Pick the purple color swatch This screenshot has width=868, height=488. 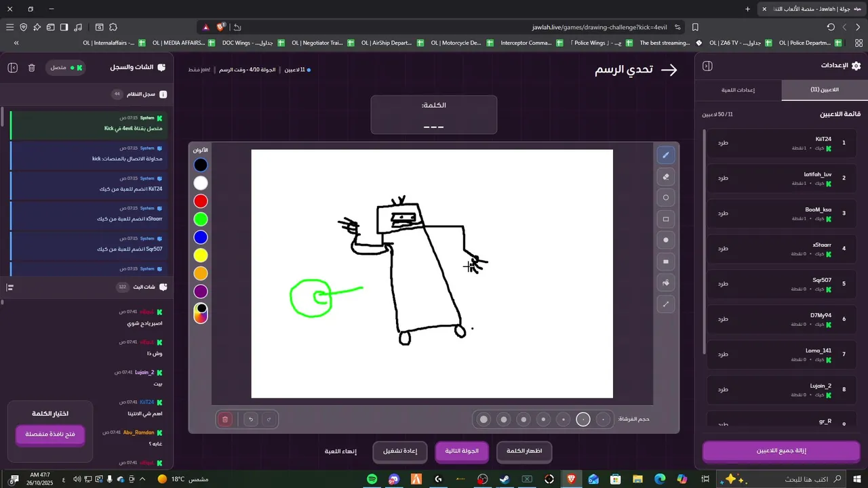(x=201, y=291)
